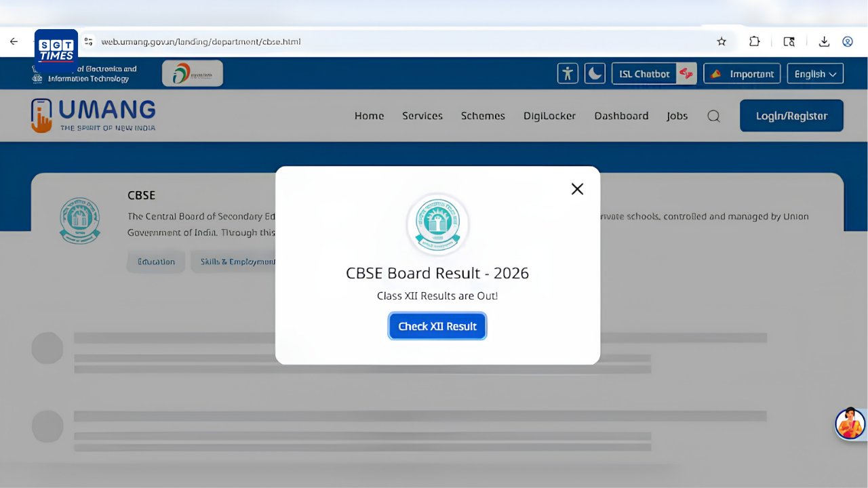Click the UMANG logo
Viewport: 868px width, 488px height.
[x=94, y=115]
